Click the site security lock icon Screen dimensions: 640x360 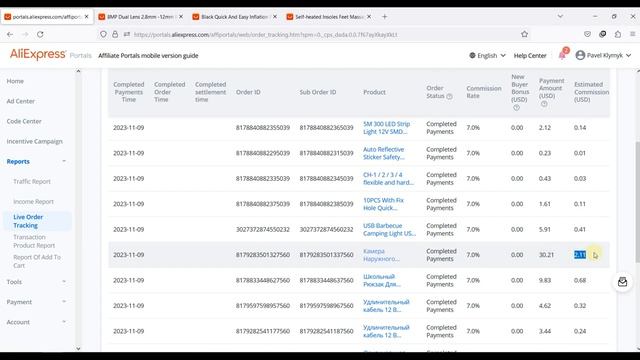click(115, 35)
